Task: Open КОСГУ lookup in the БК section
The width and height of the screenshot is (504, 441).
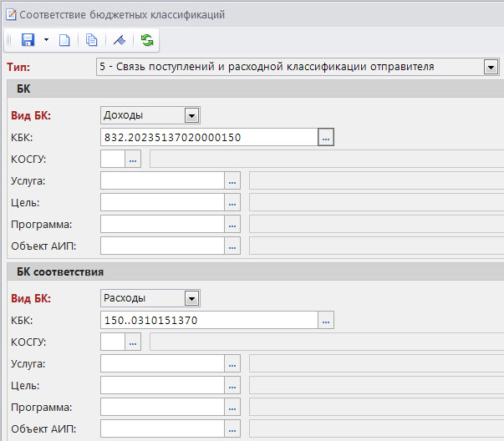Action: (133, 159)
